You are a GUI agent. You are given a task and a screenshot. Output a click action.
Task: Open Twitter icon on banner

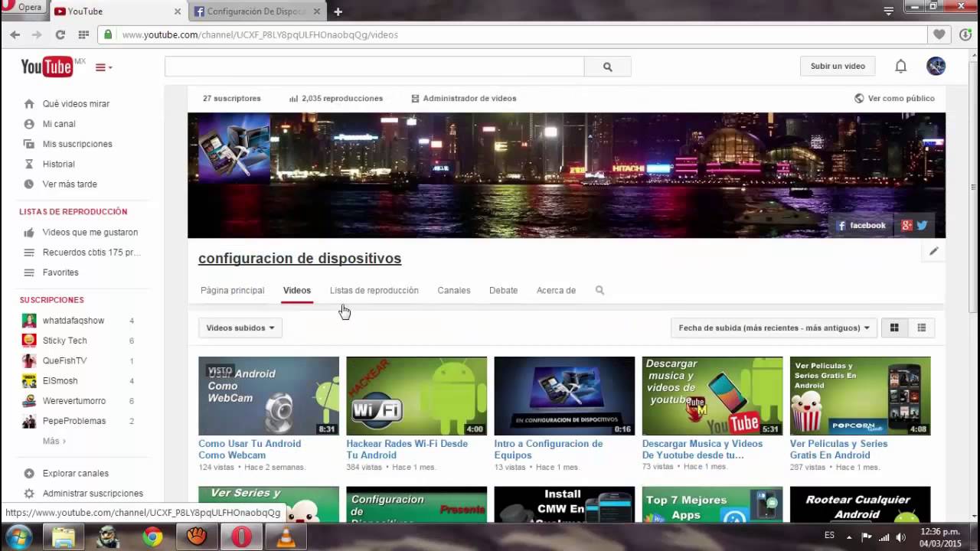coord(922,225)
